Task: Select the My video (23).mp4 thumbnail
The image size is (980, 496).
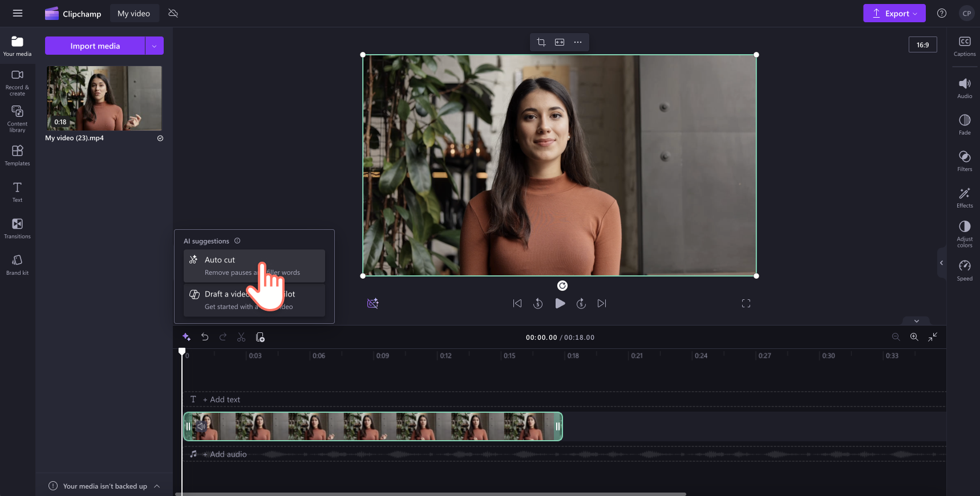Action: [x=104, y=98]
